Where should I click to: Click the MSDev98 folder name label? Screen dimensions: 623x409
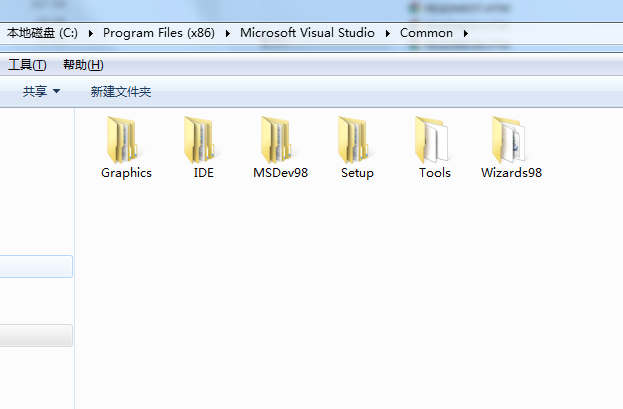tap(281, 173)
